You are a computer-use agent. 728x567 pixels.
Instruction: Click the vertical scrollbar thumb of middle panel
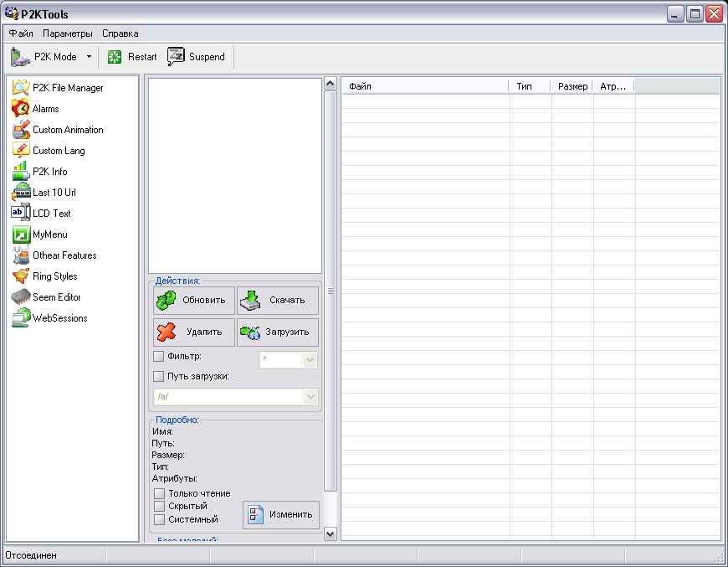tap(330, 291)
